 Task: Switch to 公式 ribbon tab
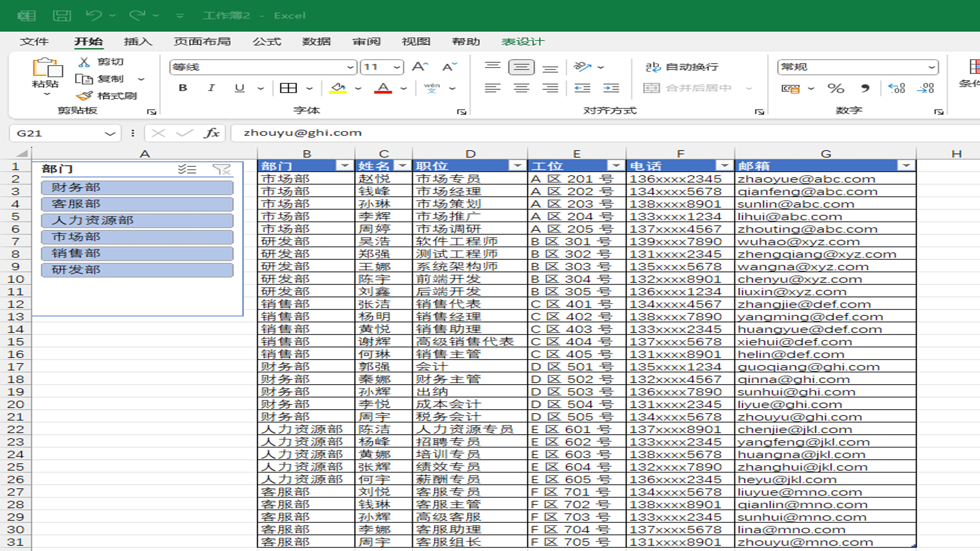click(267, 41)
